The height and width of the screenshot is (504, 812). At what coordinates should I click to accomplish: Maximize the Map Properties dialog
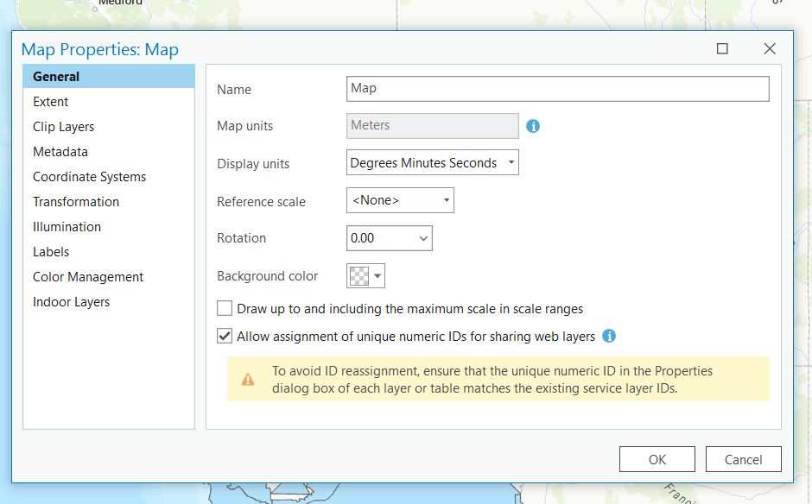[722, 49]
